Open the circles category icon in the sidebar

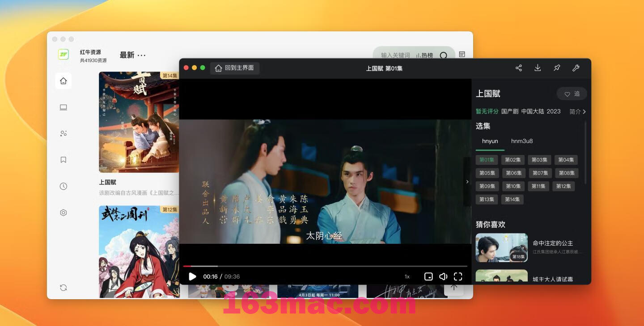[63, 134]
